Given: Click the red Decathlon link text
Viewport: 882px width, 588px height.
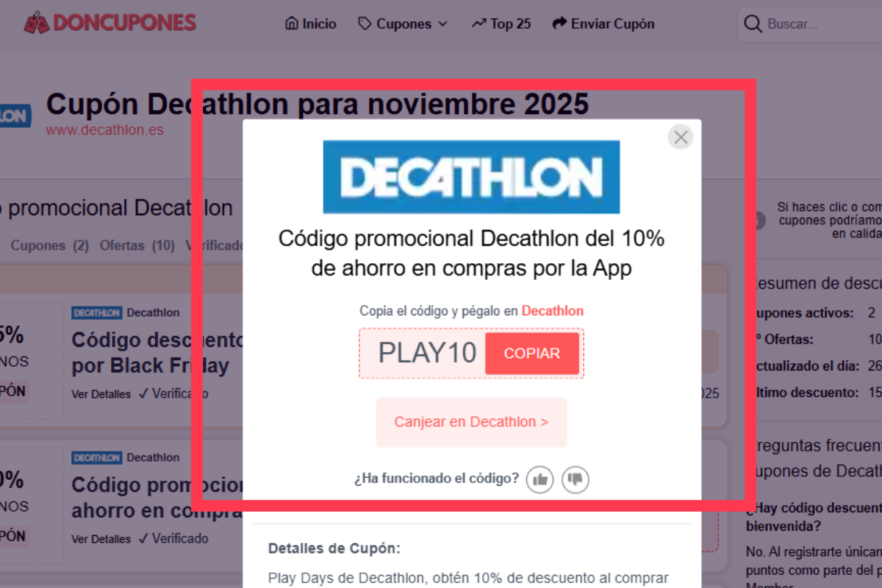Looking at the screenshot, I should click(553, 311).
